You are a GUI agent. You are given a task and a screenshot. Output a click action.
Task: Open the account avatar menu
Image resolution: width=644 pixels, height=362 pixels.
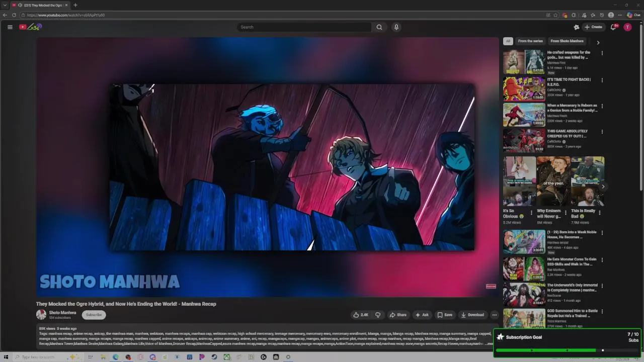click(627, 27)
